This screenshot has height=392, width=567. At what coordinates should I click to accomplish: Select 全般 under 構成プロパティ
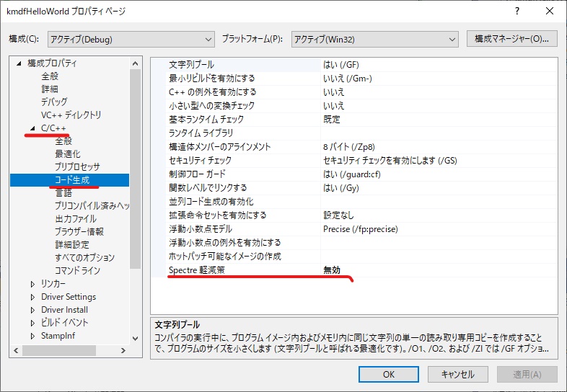click(50, 76)
